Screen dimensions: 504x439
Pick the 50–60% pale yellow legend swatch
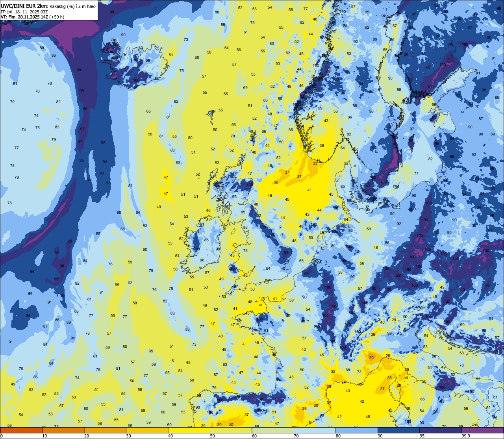point(231,430)
